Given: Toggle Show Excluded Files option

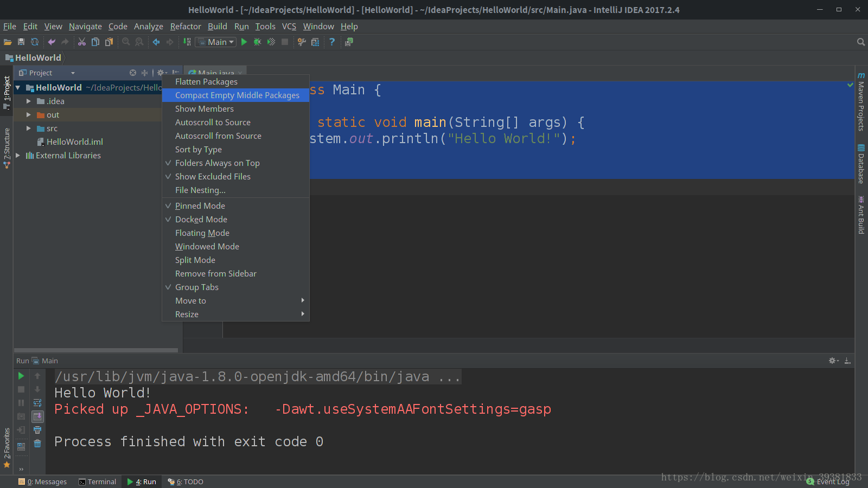Looking at the screenshot, I should pyautogui.click(x=235, y=176).
